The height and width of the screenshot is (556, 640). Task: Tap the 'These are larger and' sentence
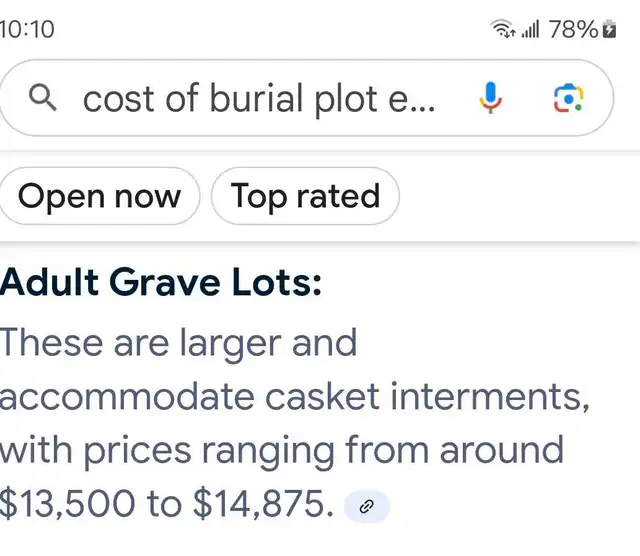pos(178,343)
